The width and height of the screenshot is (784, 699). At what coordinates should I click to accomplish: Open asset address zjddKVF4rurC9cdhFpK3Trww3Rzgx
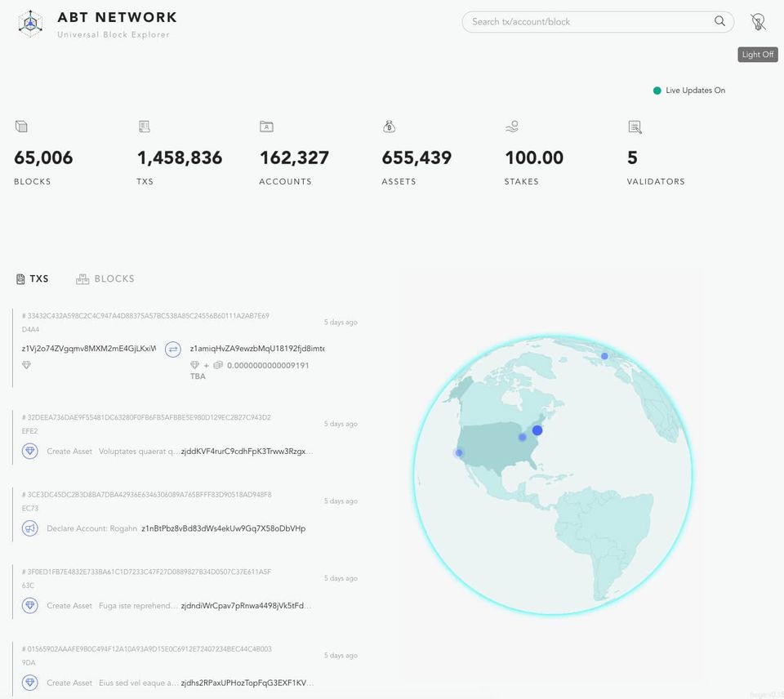(x=247, y=451)
